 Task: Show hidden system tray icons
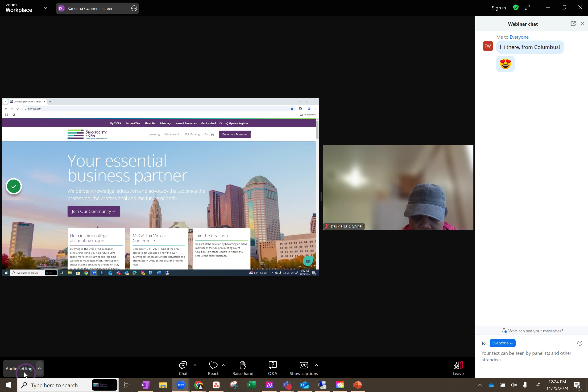coord(480,385)
